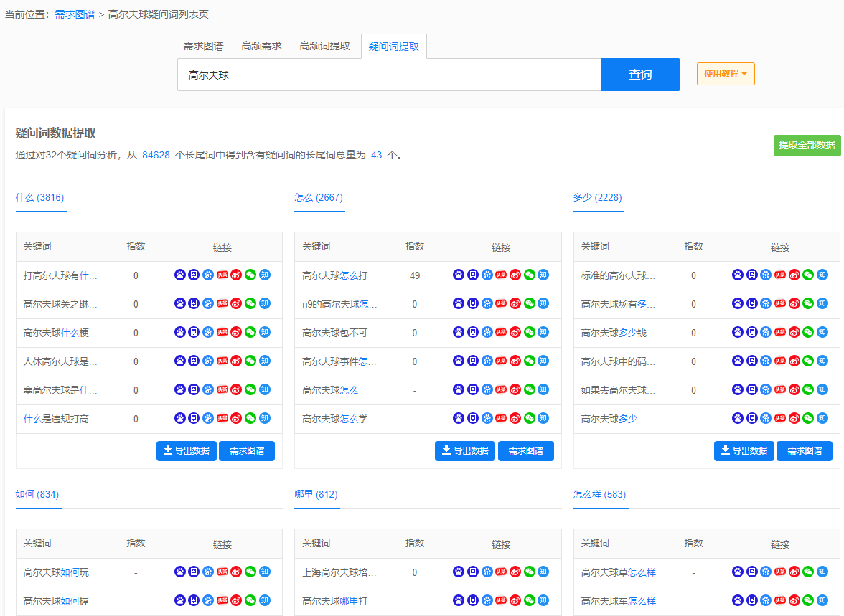Click the 头条 icon next to 上海高尔夫球培 keyword

(501, 572)
